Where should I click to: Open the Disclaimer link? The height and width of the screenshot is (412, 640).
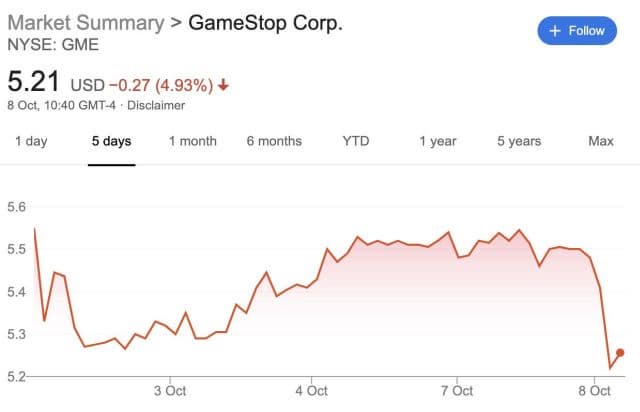(158, 105)
